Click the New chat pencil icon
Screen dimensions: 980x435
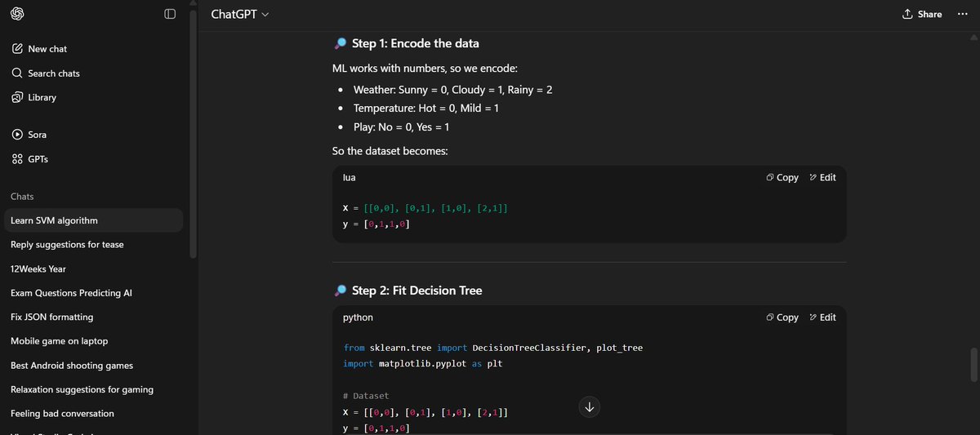pyautogui.click(x=17, y=49)
